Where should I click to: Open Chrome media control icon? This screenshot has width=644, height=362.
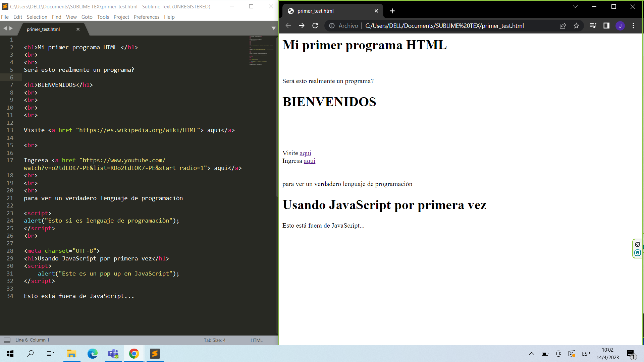[x=593, y=26]
